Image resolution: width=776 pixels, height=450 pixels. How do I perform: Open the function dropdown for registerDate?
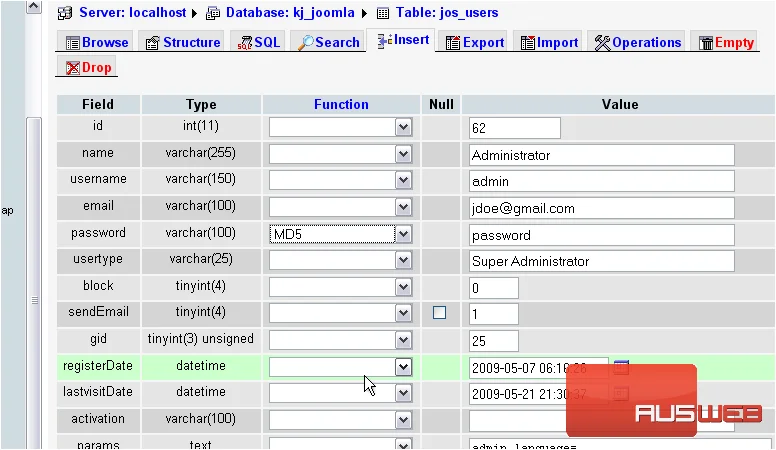click(340, 367)
